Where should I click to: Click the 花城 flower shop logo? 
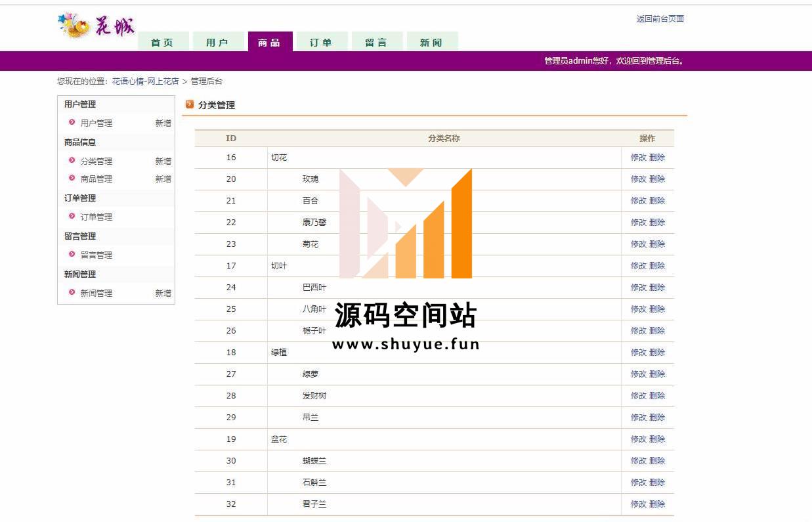tap(96, 26)
